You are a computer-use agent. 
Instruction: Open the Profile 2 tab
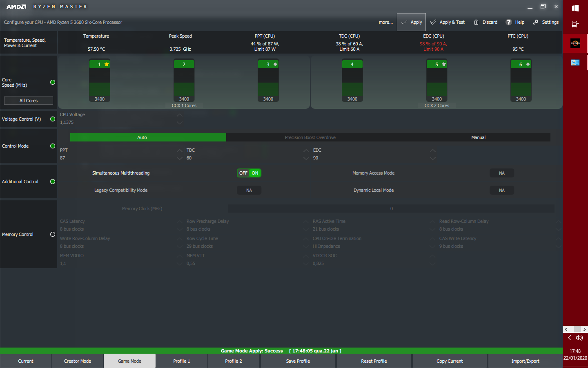pos(234,361)
